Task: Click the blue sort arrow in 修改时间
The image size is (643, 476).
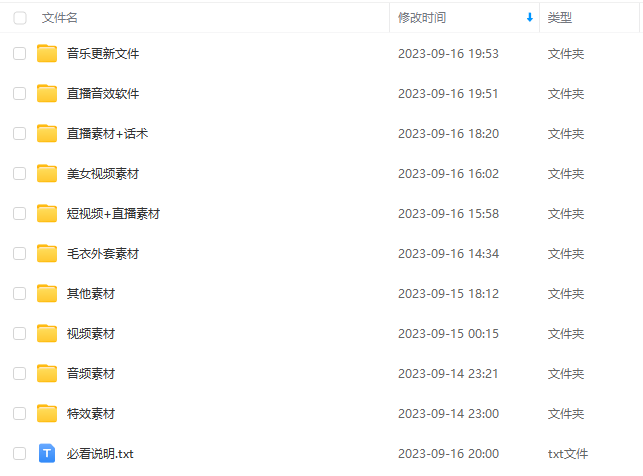Action: (529, 18)
